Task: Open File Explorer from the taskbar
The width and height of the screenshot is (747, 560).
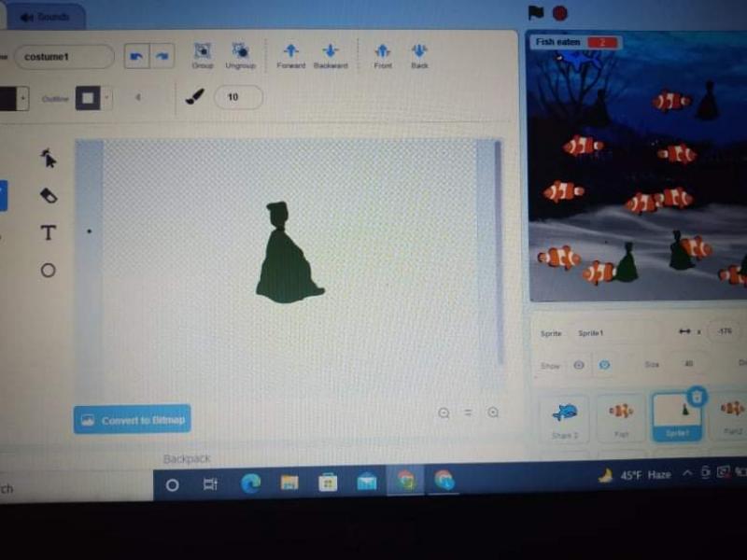Action: (x=289, y=483)
